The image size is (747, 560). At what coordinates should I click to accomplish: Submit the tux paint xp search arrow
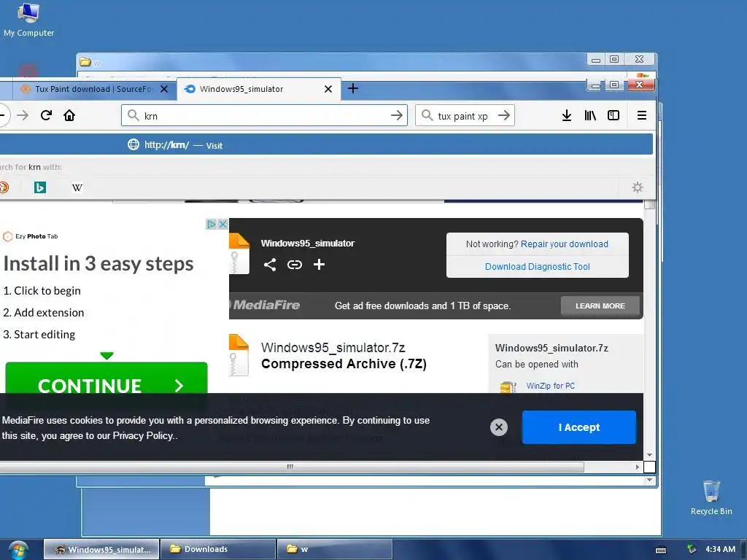tap(504, 116)
